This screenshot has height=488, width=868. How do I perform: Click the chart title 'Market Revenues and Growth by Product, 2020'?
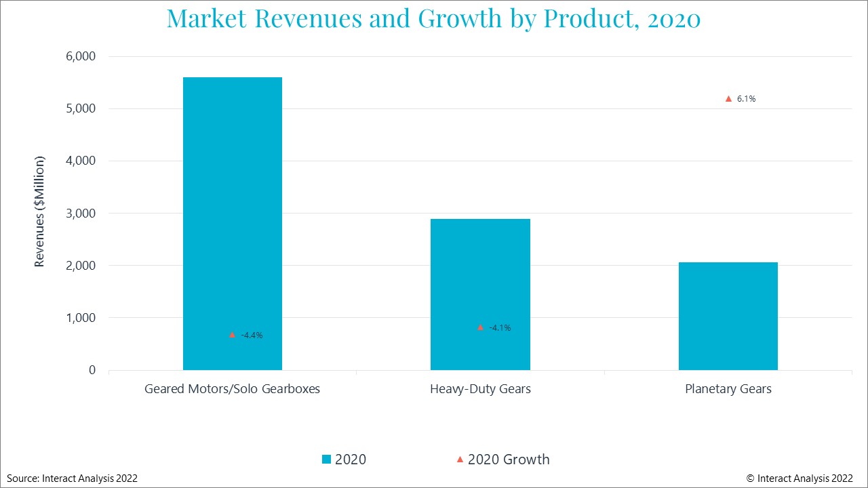click(433, 18)
